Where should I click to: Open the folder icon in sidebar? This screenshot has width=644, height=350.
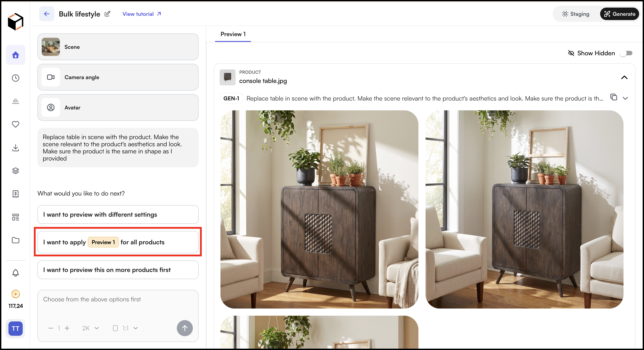[x=16, y=240]
